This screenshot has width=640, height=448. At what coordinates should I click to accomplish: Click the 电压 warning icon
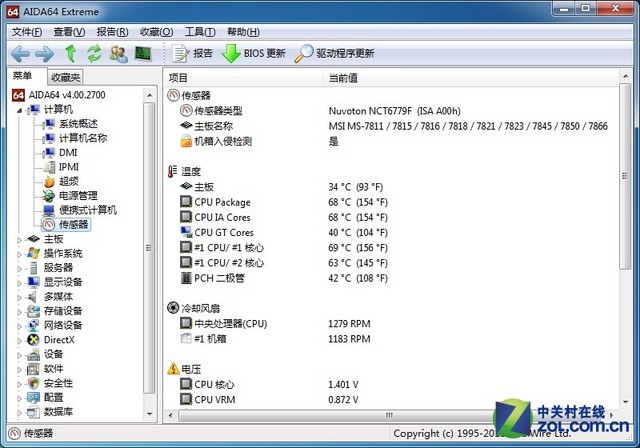click(173, 368)
